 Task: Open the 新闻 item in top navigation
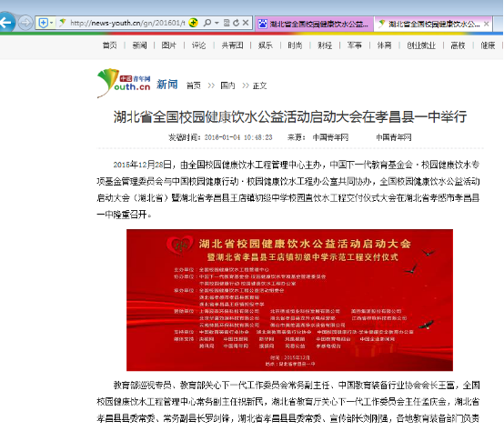click(x=139, y=45)
